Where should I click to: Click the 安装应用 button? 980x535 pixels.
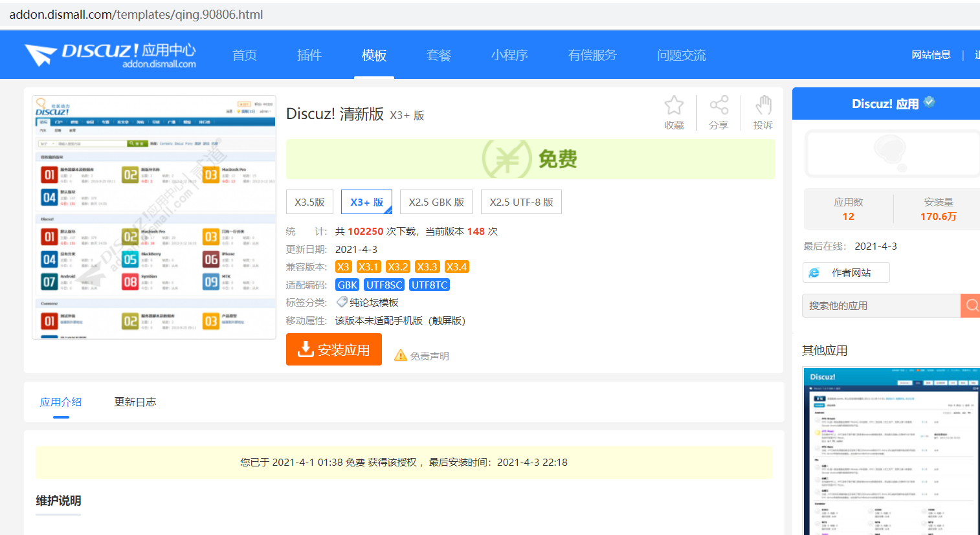(334, 349)
